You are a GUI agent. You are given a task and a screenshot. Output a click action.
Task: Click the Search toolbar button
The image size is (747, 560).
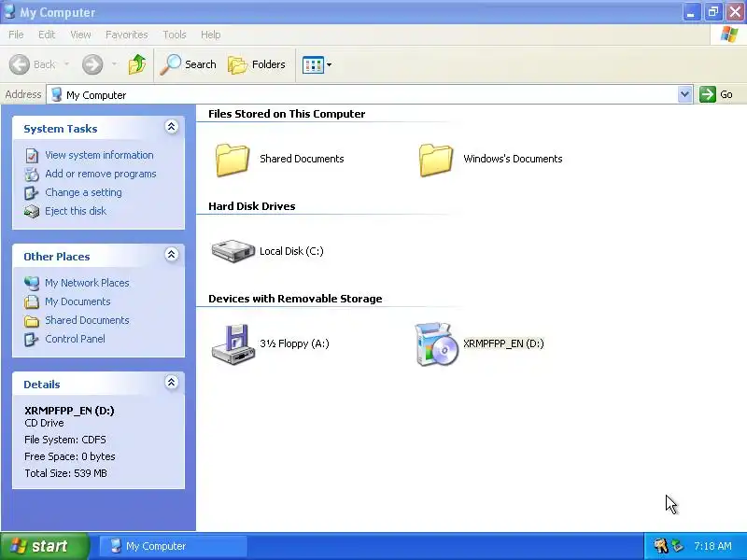[x=188, y=64]
